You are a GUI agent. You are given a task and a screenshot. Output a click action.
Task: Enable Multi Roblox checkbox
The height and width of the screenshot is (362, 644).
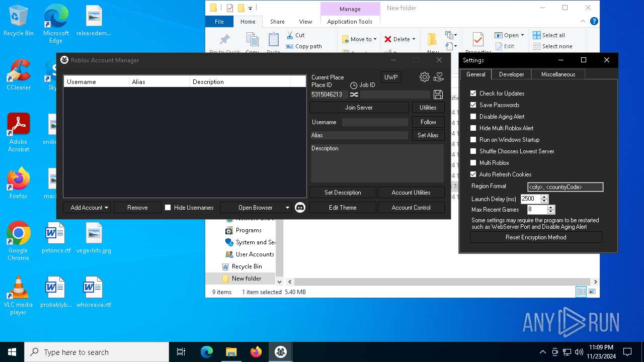point(473,163)
